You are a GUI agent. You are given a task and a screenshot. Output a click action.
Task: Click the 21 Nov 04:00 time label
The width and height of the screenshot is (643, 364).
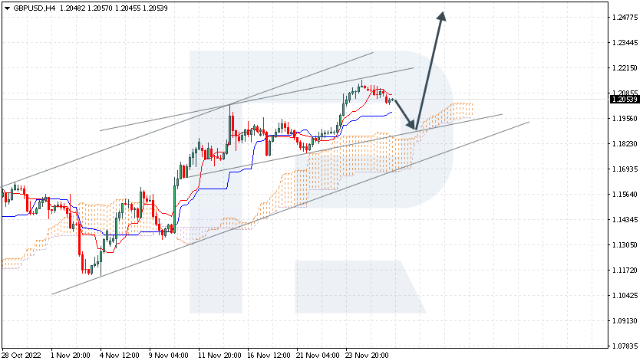click(x=318, y=356)
